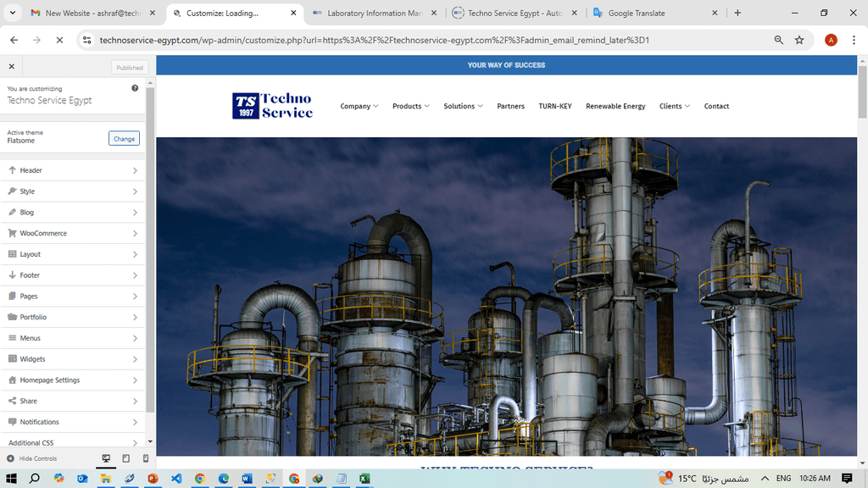Image resolution: width=868 pixels, height=488 pixels.
Task: Open the Windows Start menu
Action: tap(11, 478)
